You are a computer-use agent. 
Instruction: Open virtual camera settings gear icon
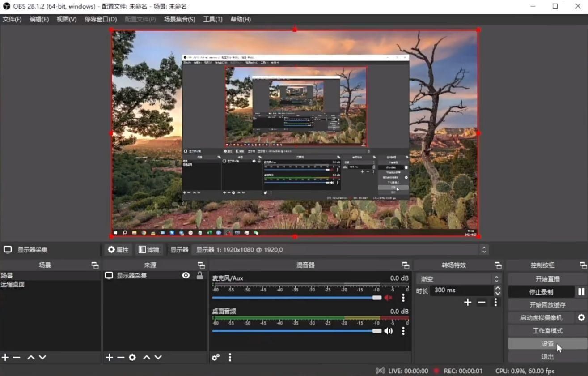click(581, 318)
